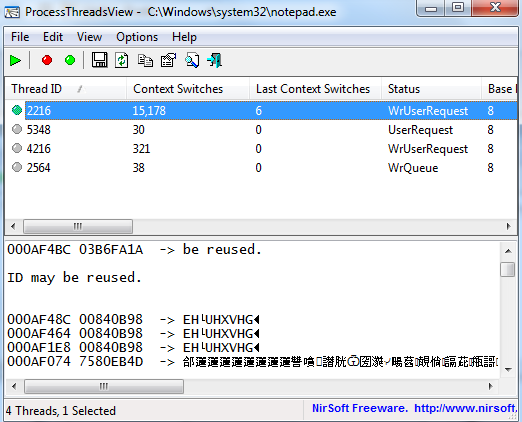Click stack line 000AF4BC 03B6FA1A
Viewport: 522px width, 422px height.
click(x=135, y=249)
